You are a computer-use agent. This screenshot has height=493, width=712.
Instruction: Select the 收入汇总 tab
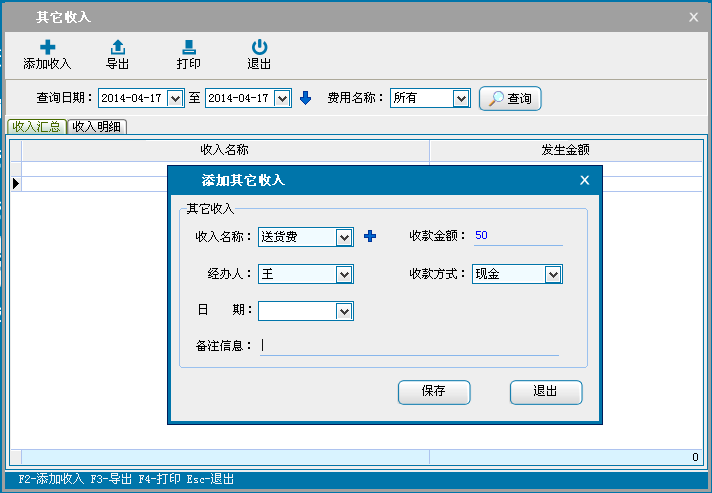(x=37, y=126)
